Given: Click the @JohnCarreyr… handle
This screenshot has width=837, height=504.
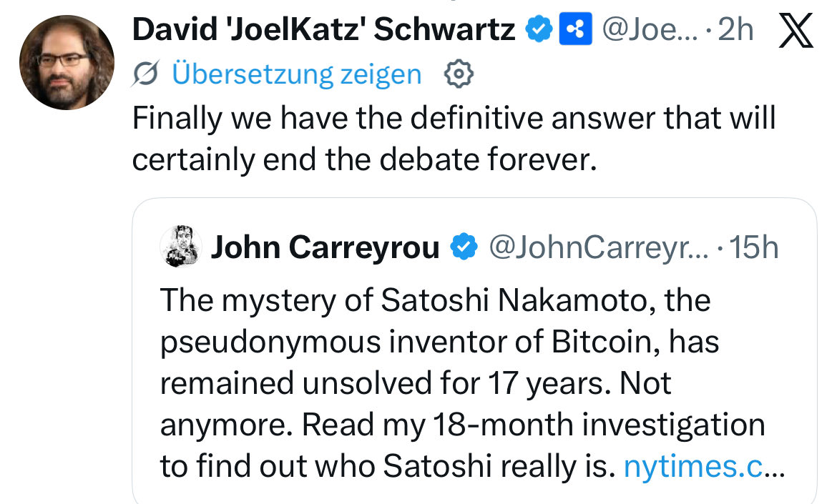Looking at the screenshot, I should [x=597, y=247].
